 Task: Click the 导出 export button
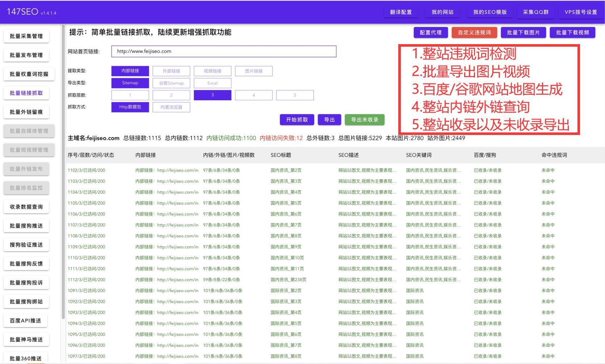pos(329,119)
